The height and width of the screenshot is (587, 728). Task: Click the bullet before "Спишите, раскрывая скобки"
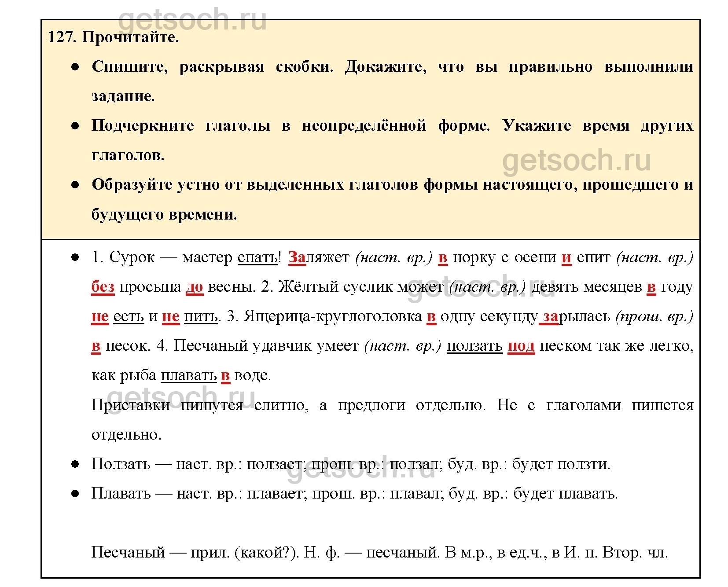pyautogui.click(x=75, y=67)
